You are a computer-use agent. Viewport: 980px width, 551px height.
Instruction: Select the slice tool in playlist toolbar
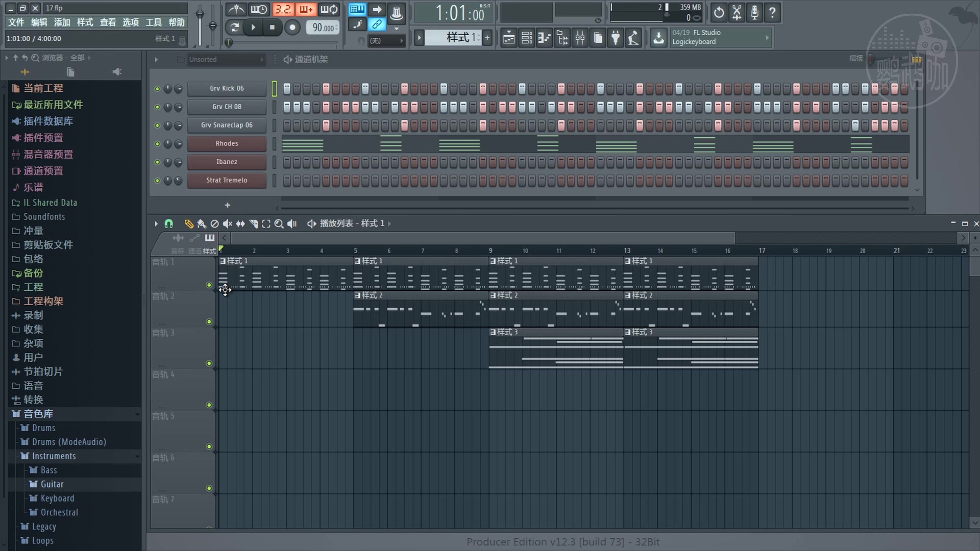pos(254,224)
